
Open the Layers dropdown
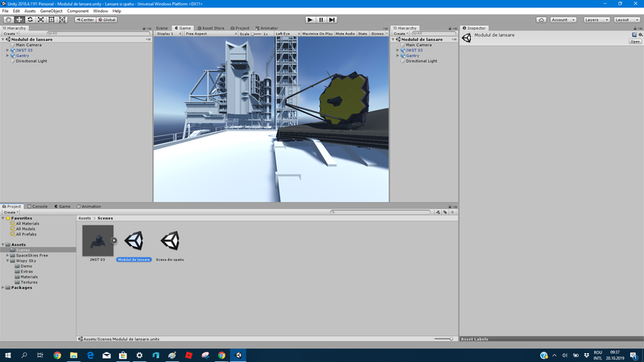596,19
